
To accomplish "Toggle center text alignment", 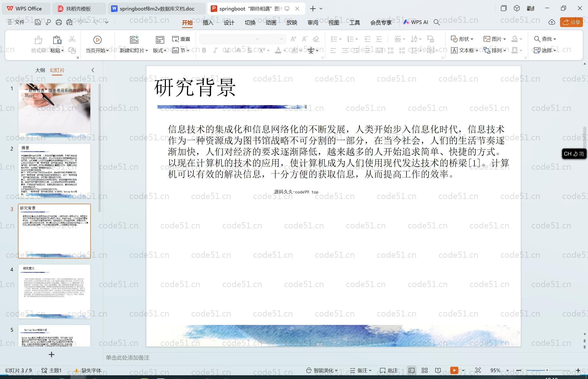I will coord(345,51).
